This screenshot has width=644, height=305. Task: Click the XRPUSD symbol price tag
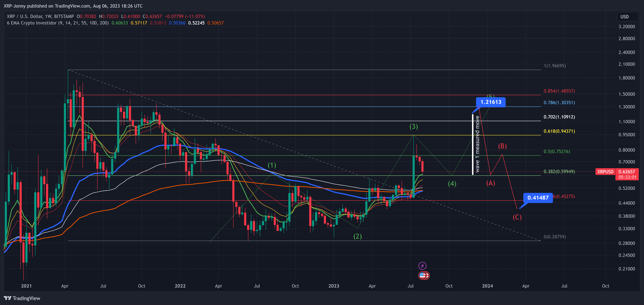[x=605, y=172]
